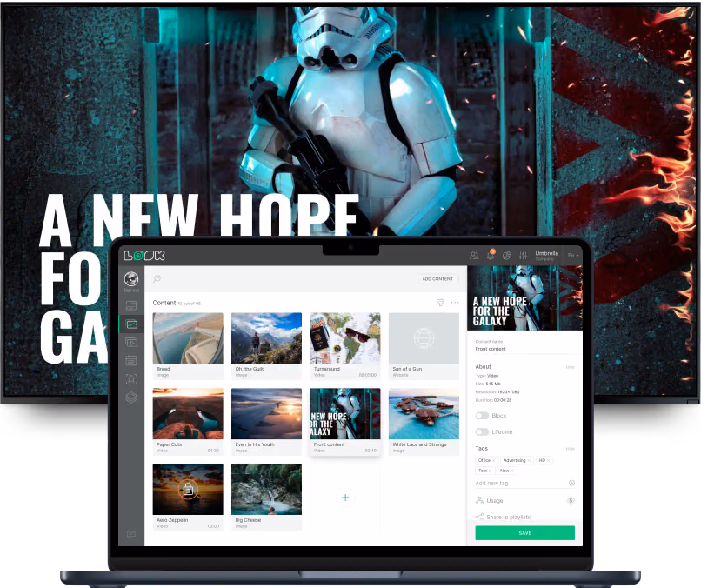Image resolution: width=701 pixels, height=588 pixels.
Task: Click the lock icon on Aero Zeppelin
Action: (x=188, y=490)
